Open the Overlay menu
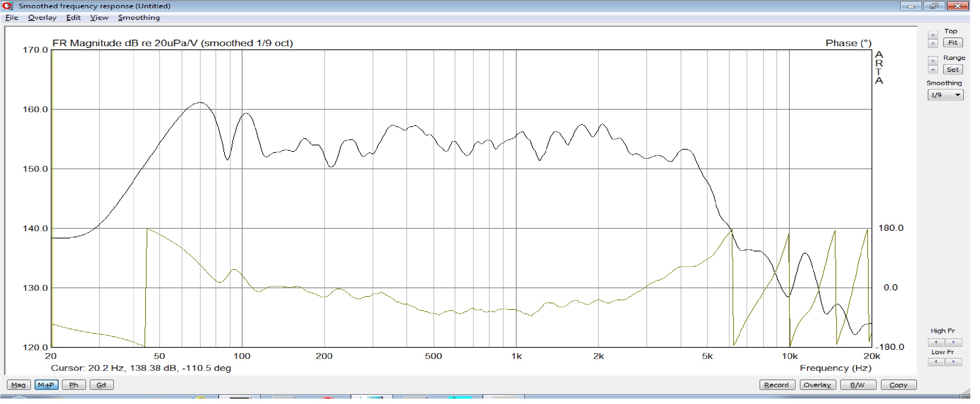The height and width of the screenshot is (404, 980). coord(42,18)
